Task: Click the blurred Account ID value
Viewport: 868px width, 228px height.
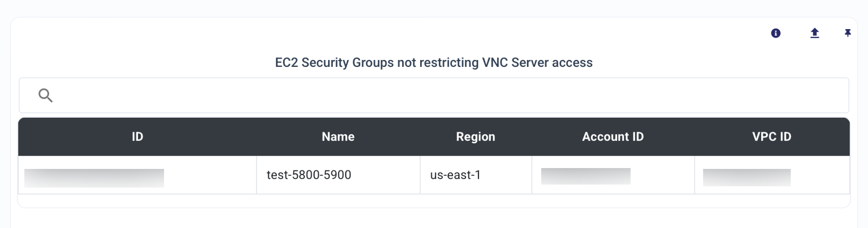Action: 586,176
